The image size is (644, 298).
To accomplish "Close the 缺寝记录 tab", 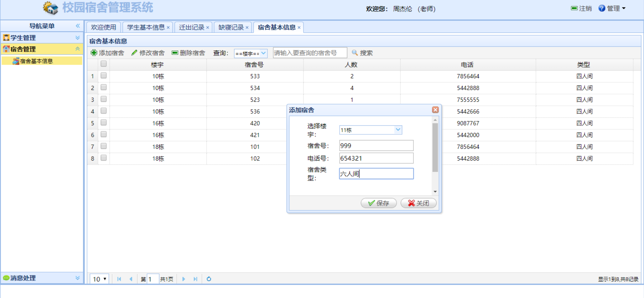I will (x=247, y=28).
